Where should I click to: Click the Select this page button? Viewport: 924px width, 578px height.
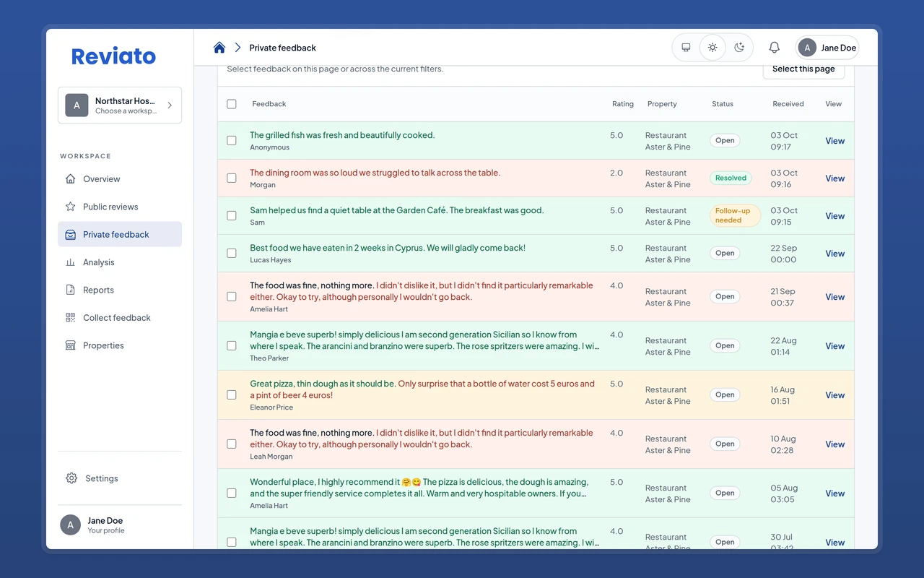click(803, 69)
